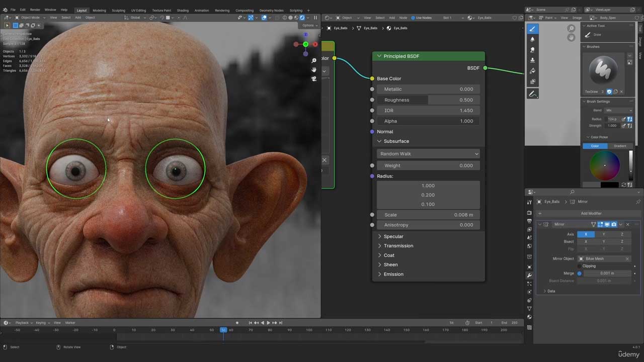Viewport: 644px width, 362px height.
Task: Open the Modifiers wrench properties tab
Action: (529, 276)
